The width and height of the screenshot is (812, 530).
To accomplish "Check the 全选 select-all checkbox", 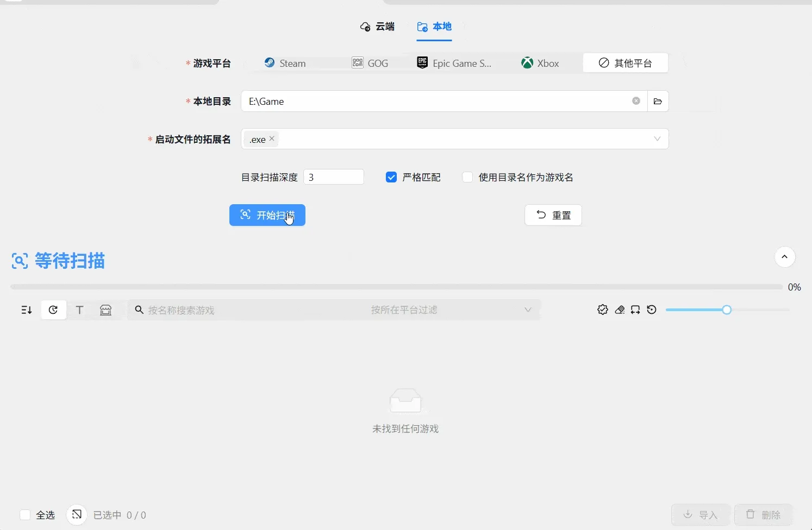I will [x=24, y=515].
